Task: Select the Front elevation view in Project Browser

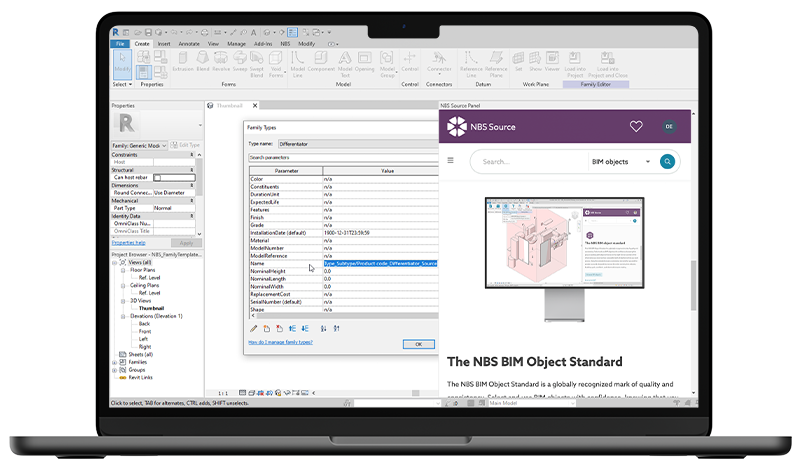Action: (x=145, y=331)
